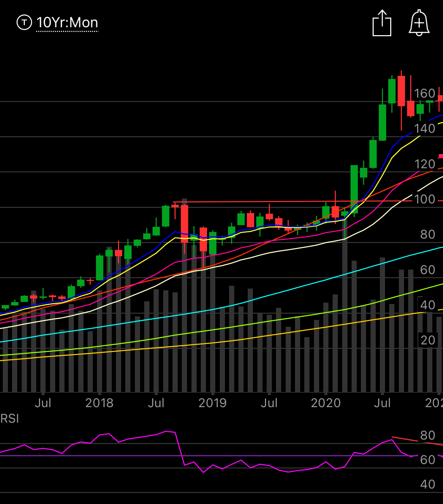443x504 pixels.
Task: Tap the 2018 date label
Action: click(99, 403)
